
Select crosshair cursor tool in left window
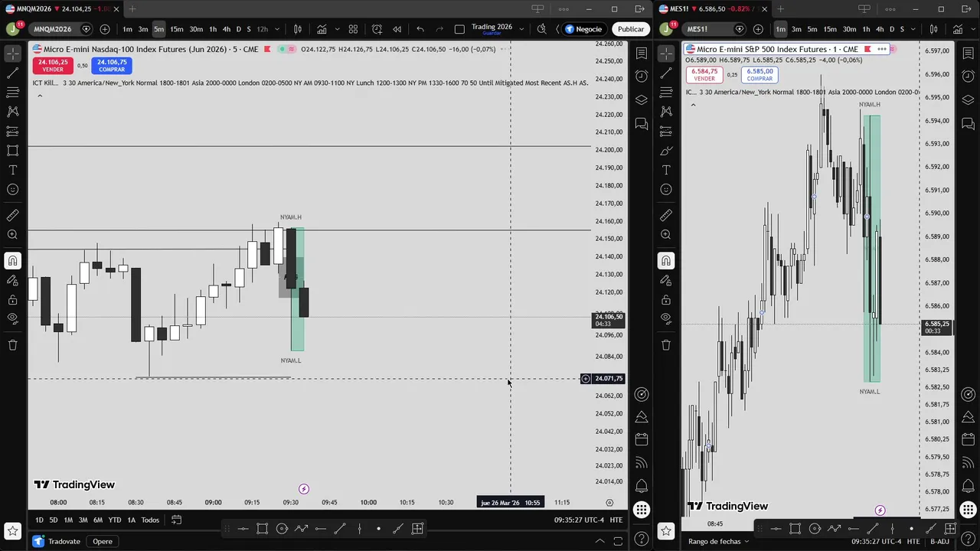click(13, 54)
